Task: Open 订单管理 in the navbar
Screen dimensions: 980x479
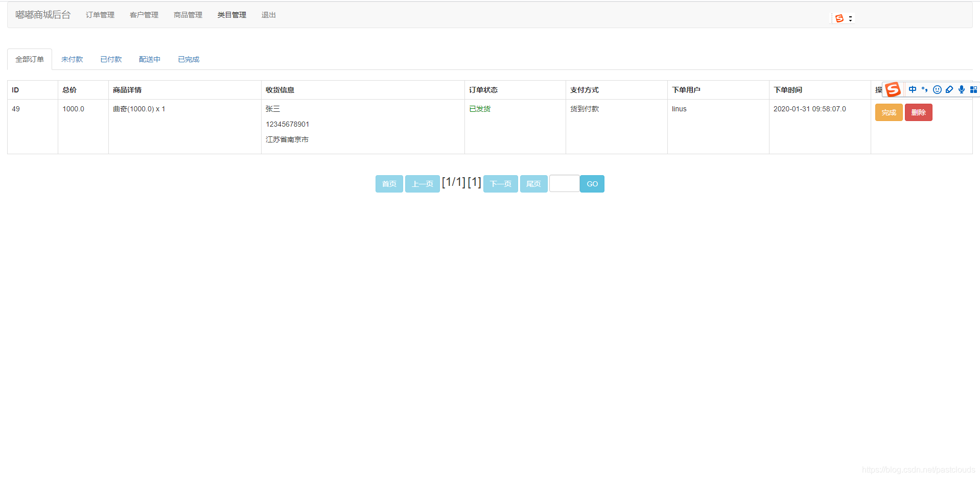Action: 100,15
